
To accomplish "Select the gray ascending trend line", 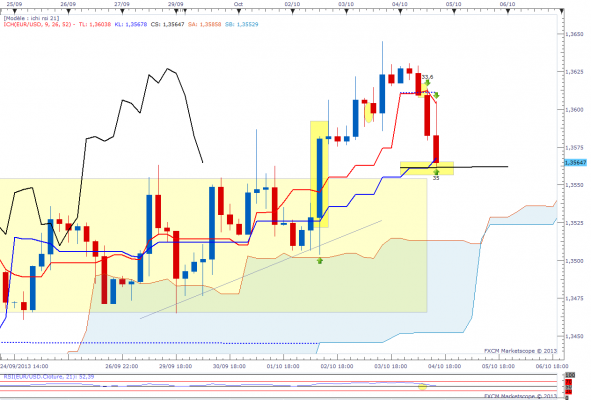I will click(261, 270).
